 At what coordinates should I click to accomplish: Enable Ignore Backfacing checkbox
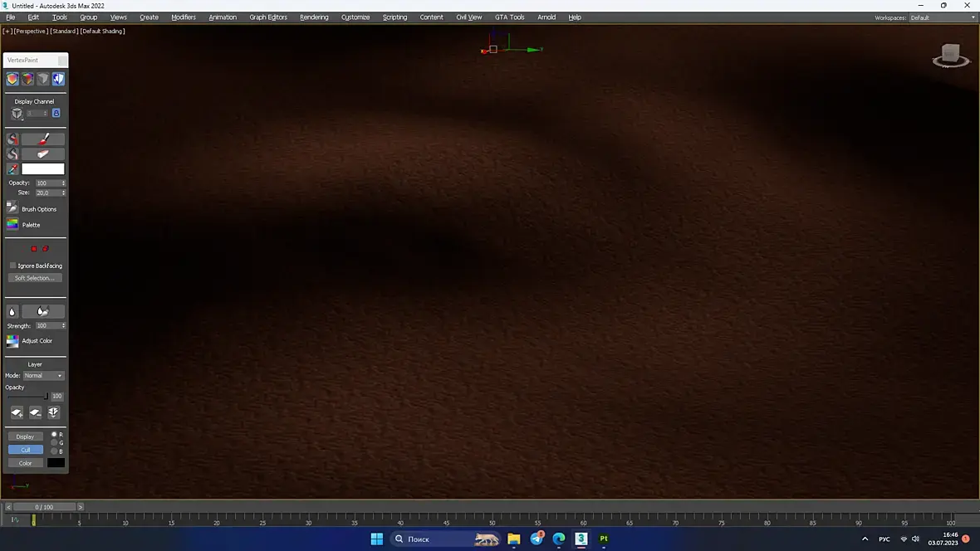pos(12,266)
